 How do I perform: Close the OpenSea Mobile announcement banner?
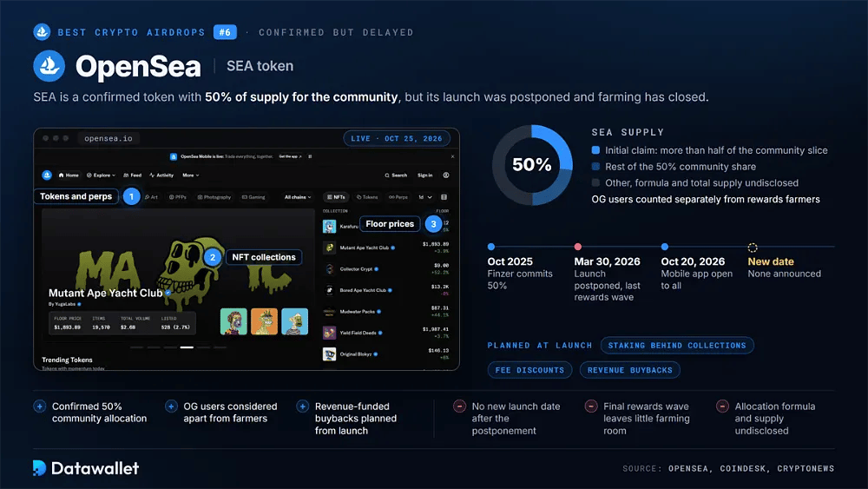pyautogui.click(x=452, y=156)
